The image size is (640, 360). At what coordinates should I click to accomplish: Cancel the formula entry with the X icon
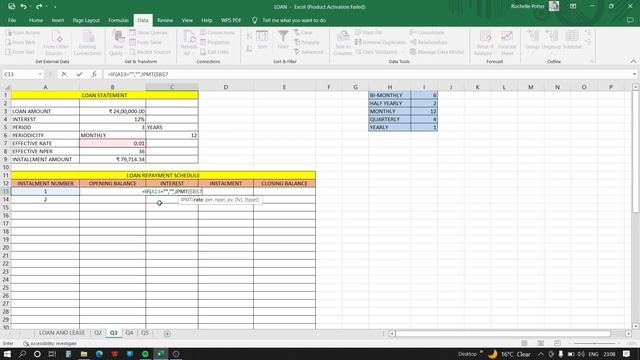click(x=64, y=74)
